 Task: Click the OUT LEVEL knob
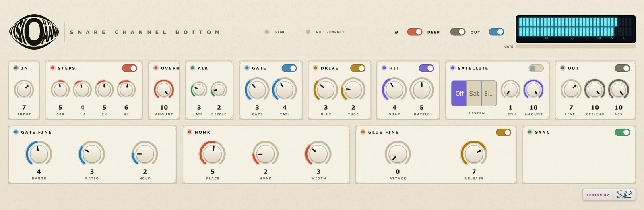tap(571, 89)
